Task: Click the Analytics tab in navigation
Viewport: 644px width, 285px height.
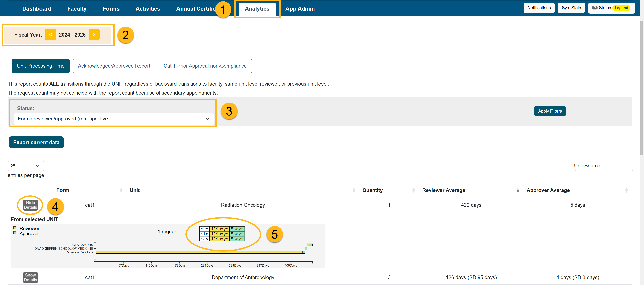Action: click(257, 8)
